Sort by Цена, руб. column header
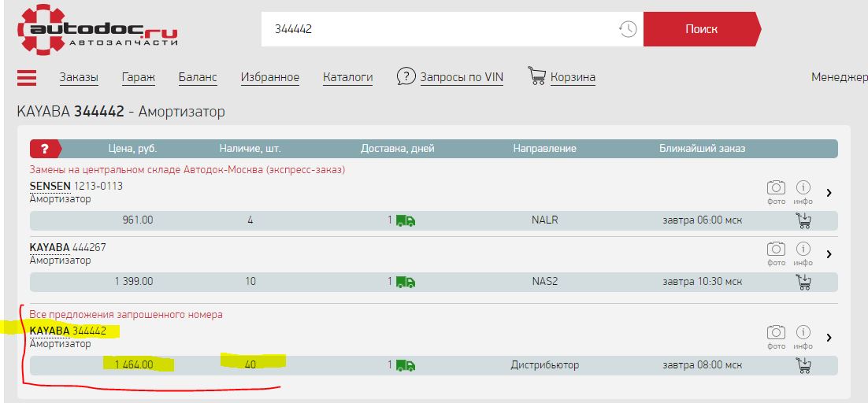This screenshot has height=403, width=868. coord(133,149)
